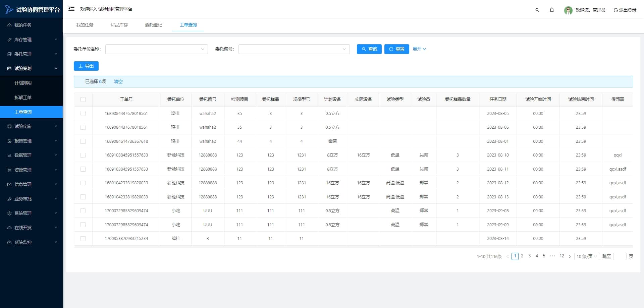Check the row dated 2023-08-10
644x308 pixels.
tap(83, 155)
